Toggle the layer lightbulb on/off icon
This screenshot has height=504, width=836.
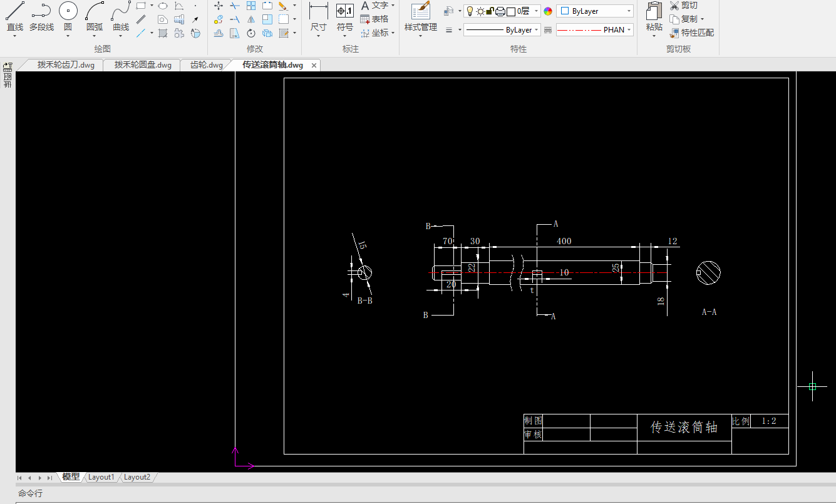tap(470, 11)
